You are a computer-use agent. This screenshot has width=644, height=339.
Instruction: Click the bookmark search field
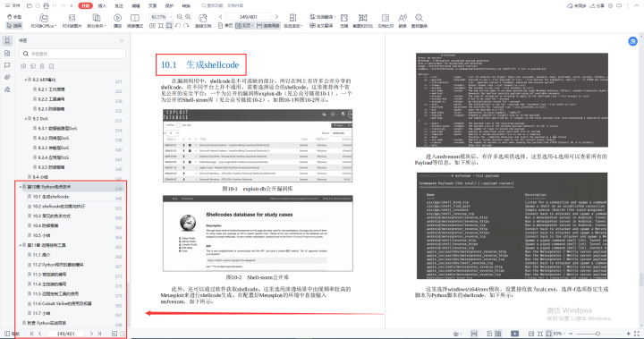[72, 54]
